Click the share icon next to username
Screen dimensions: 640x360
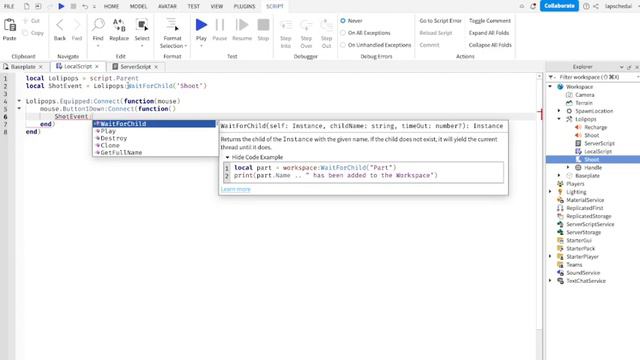596,6
